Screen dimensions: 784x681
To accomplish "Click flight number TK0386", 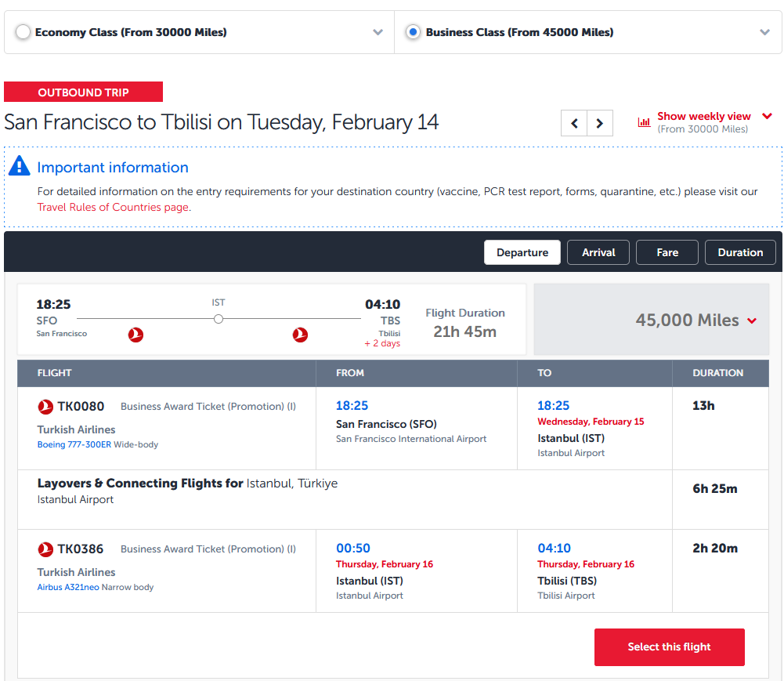I will [81, 549].
